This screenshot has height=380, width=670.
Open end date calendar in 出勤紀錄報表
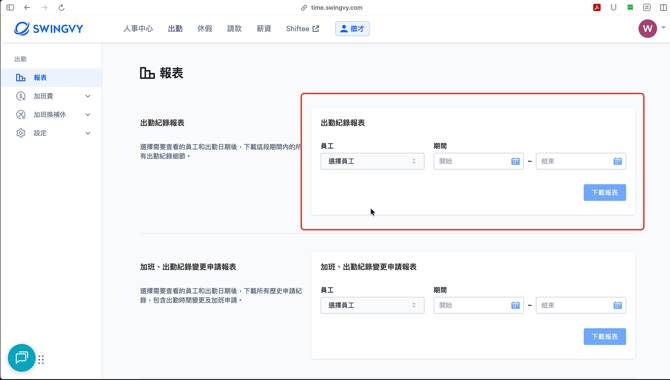(617, 161)
